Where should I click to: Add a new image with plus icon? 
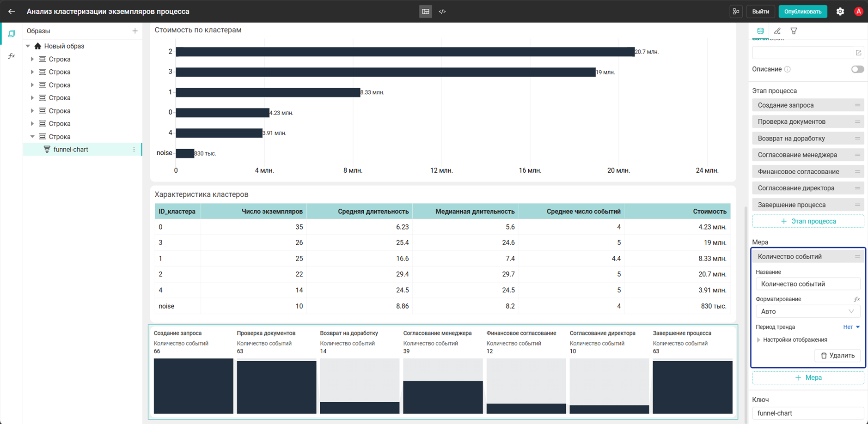pyautogui.click(x=135, y=31)
